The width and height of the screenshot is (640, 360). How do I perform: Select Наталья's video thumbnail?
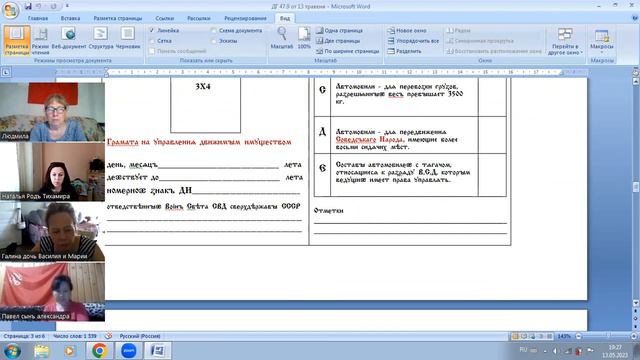tap(52, 171)
